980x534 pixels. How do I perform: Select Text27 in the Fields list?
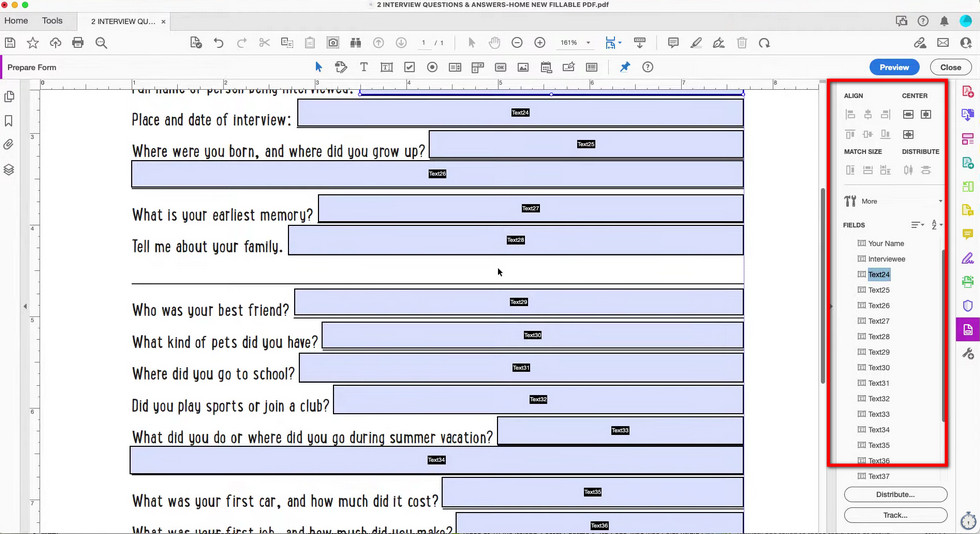878,321
